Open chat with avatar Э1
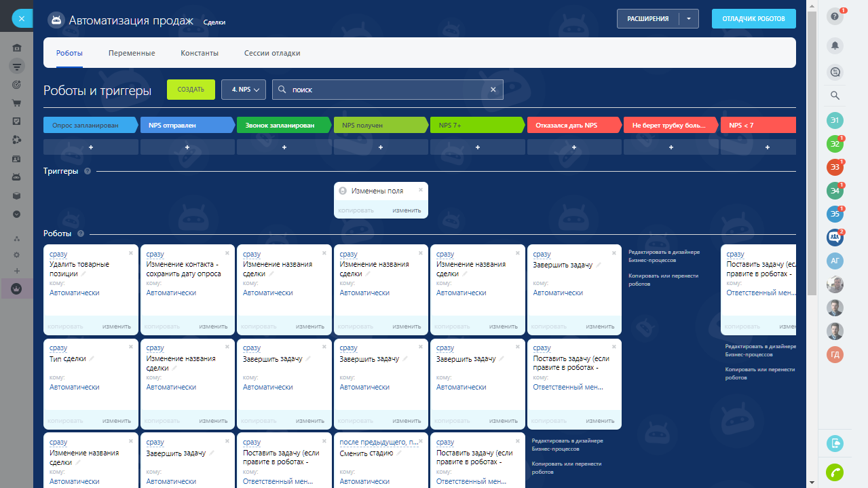 pyautogui.click(x=835, y=120)
